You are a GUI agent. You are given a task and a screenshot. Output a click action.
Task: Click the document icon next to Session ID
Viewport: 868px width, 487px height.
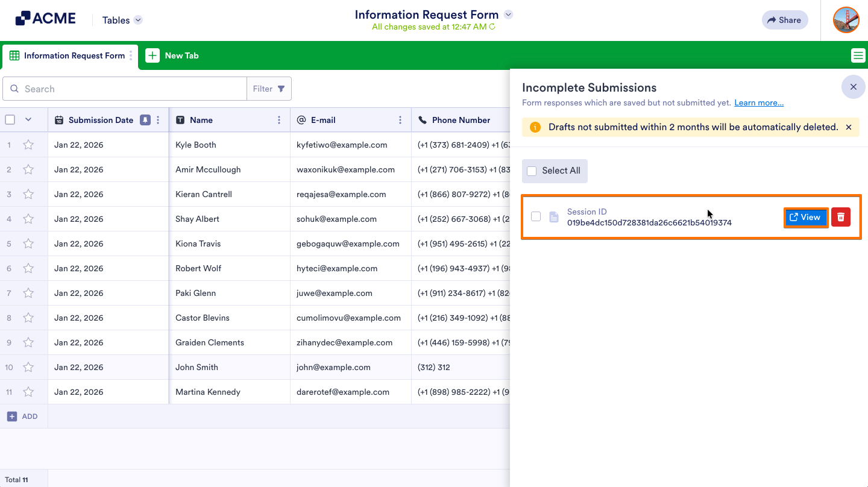pyautogui.click(x=553, y=217)
